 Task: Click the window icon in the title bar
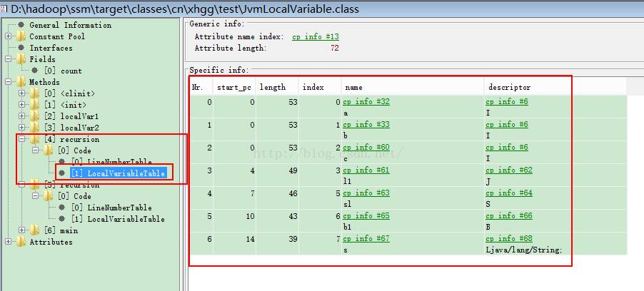pyautogui.click(x=4, y=9)
